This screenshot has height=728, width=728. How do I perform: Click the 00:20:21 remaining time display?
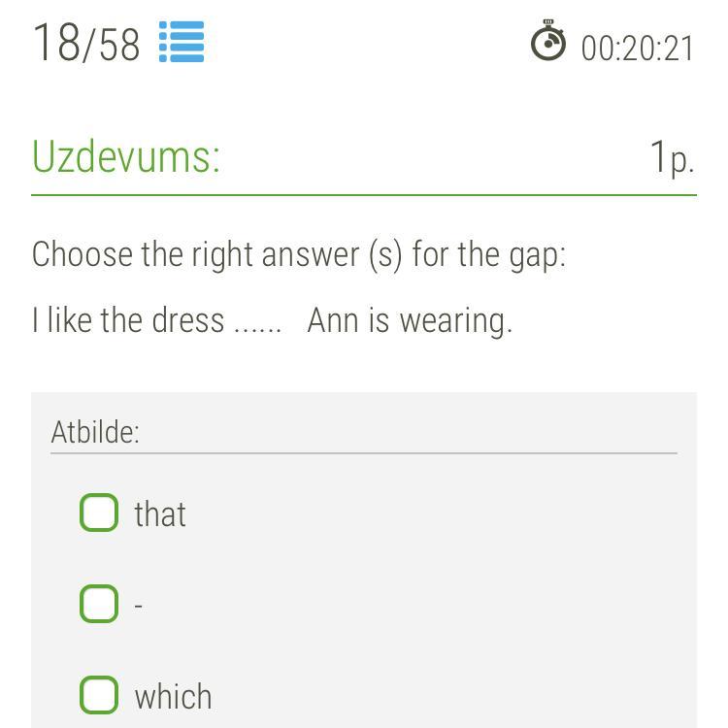[638, 49]
